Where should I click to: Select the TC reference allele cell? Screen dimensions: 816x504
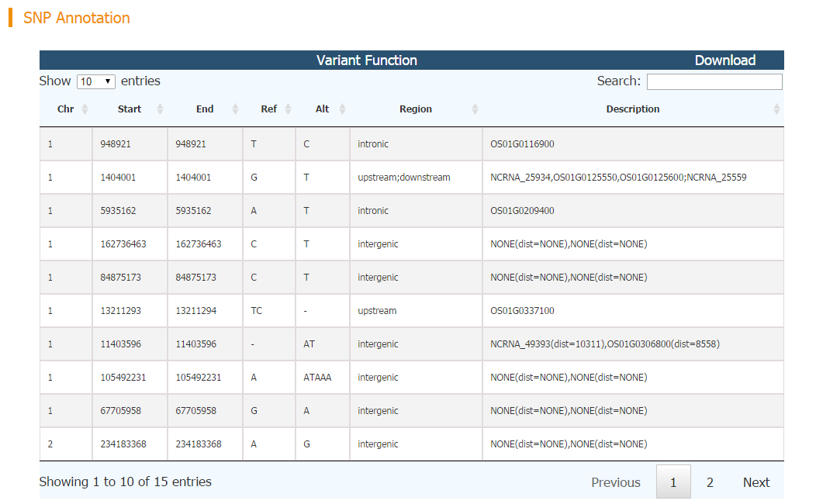(257, 310)
